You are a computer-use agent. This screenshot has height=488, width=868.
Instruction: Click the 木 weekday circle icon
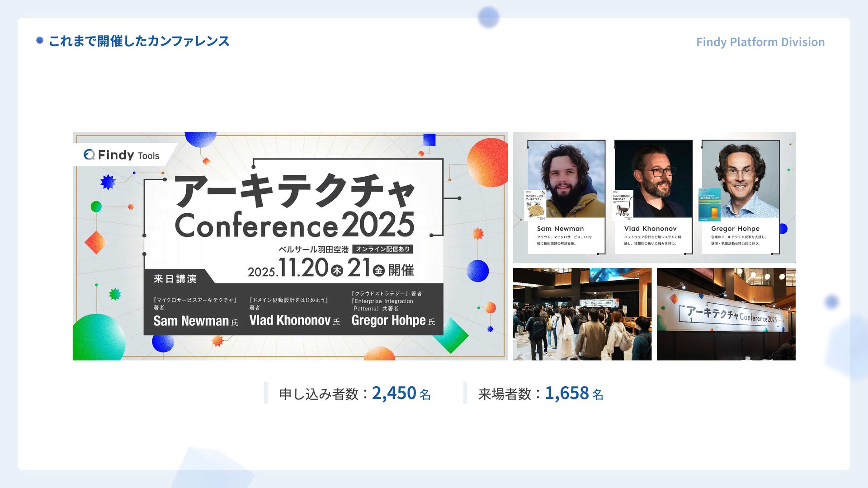coord(337,271)
